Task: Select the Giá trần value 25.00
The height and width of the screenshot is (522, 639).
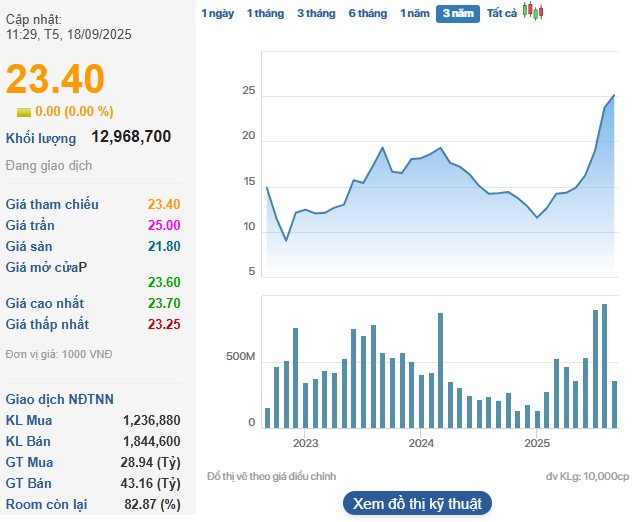Action: [x=164, y=225]
